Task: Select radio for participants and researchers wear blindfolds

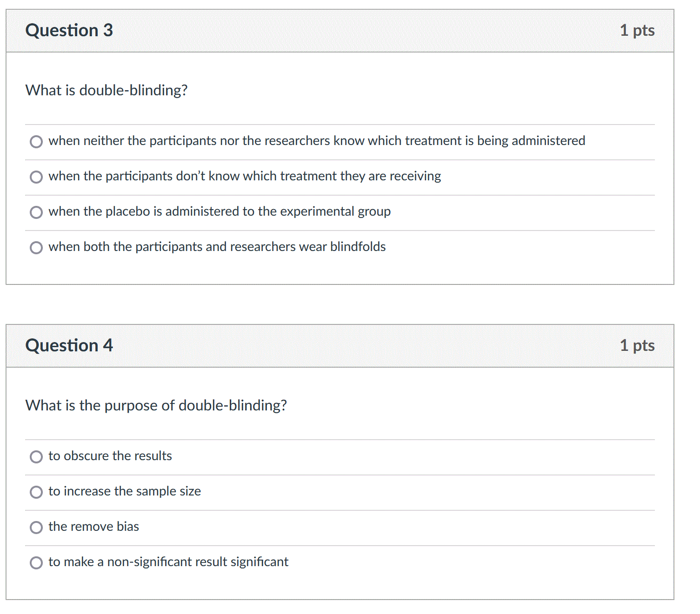Action: pyautogui.click(x=36, y=248)
